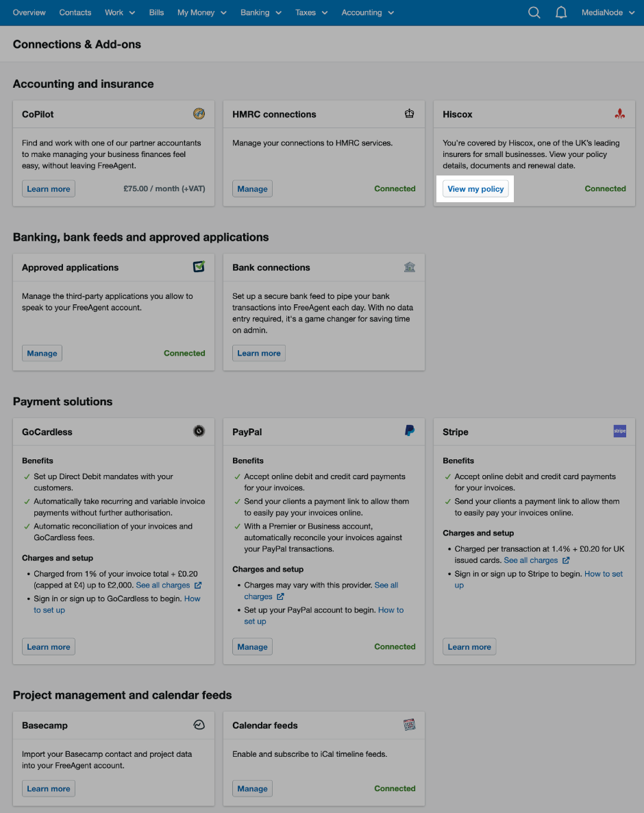Expand the Banking dropdown menu
This screenshot has height=813, width=644.
(x=261, y=12)
